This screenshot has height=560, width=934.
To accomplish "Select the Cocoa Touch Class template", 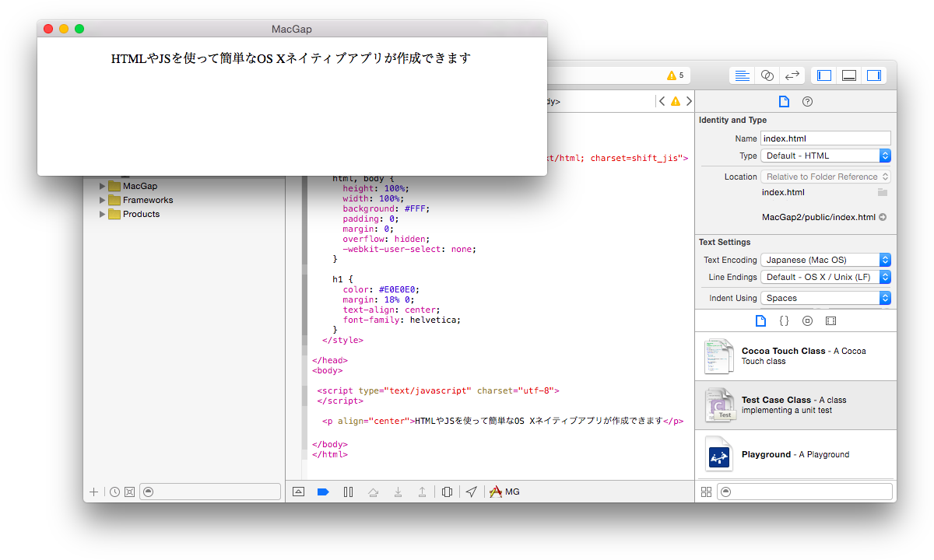I will click(x=795, y=356).
